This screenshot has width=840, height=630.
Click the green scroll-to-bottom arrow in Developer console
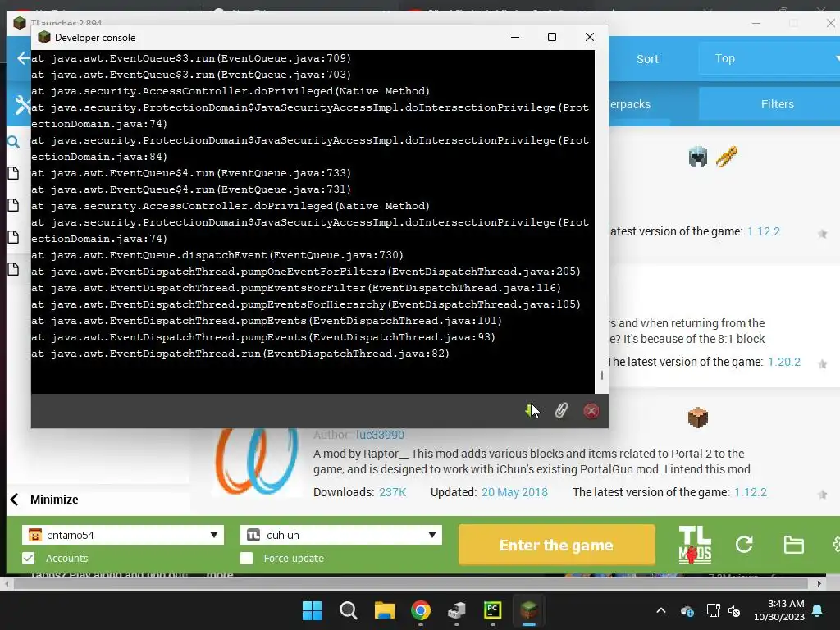(x=531, y=410)
